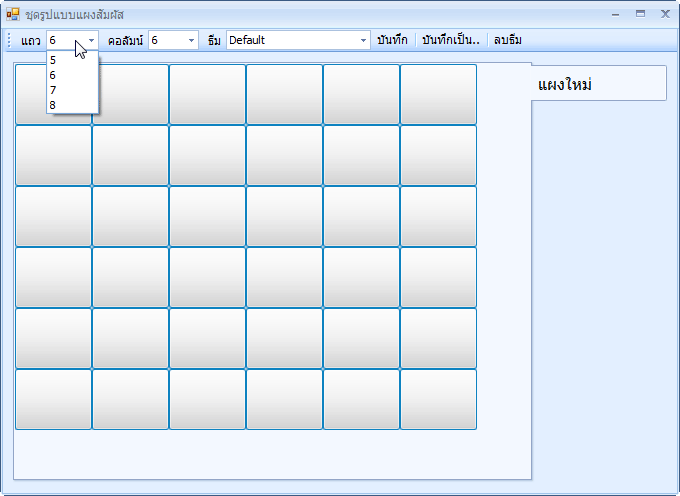
Task: Collapse the แถว combo box arrow
Action: 91,41
